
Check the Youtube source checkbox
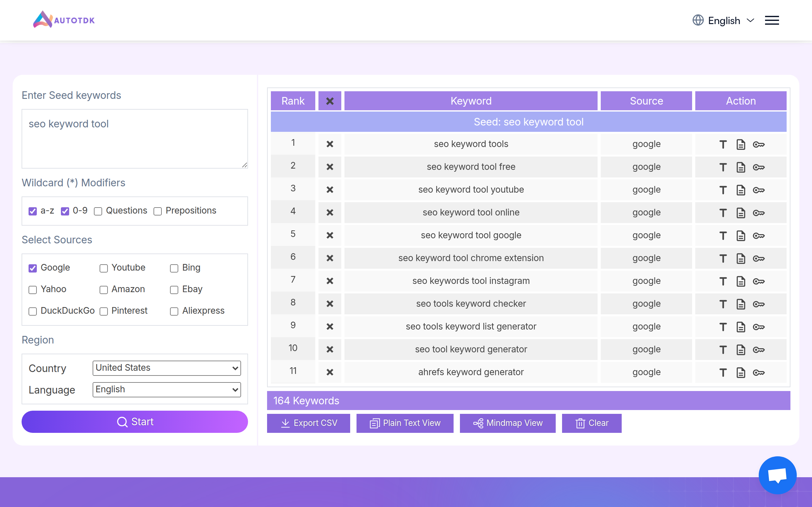tap(104, 268)
